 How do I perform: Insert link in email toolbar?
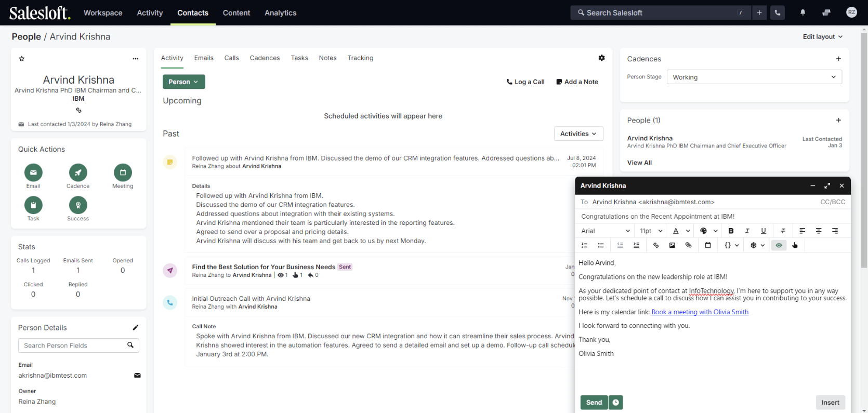pyautogui.click(x=656, y=245)
